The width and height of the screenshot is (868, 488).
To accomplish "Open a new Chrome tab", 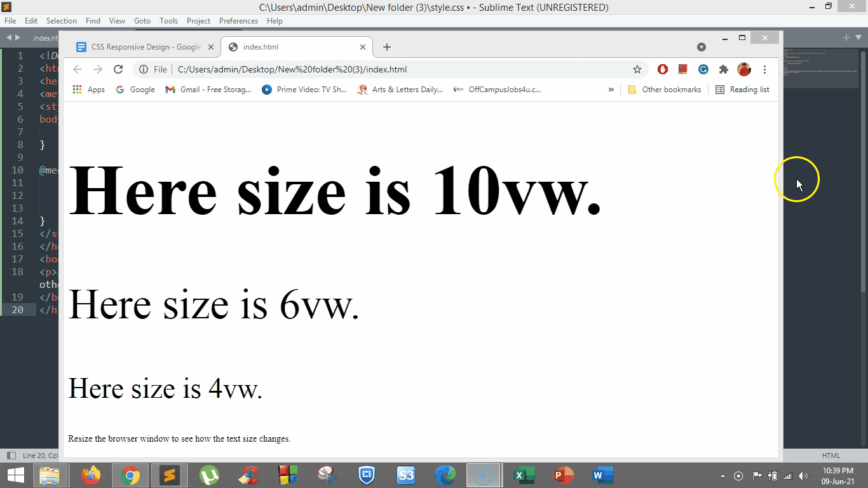I will tap(387, 47).
